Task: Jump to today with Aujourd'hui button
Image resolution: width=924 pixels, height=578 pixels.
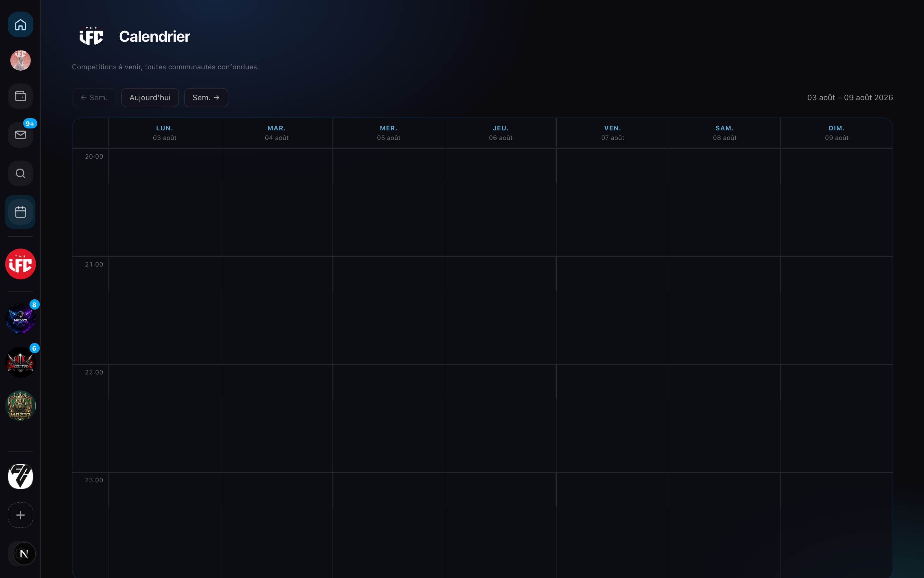Action: coord(150,98)
